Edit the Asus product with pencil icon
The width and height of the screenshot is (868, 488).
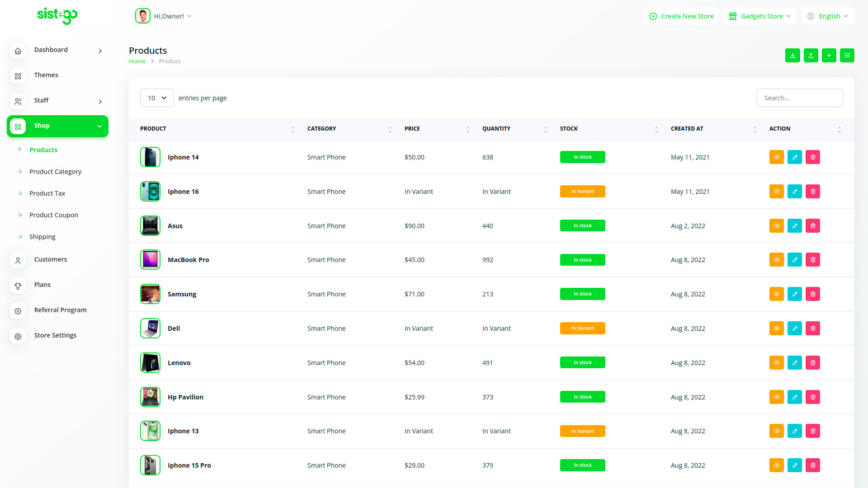pyautogui.click(x=794, y=225)
